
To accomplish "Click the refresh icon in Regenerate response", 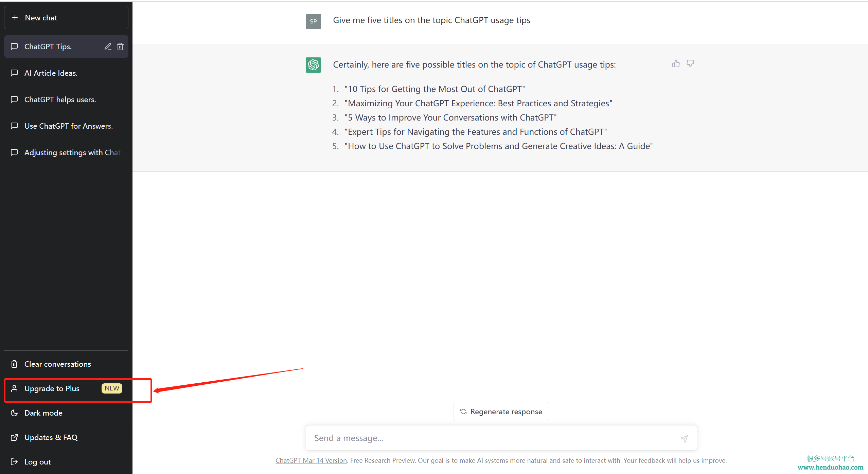I will click(x=463, y=412).
